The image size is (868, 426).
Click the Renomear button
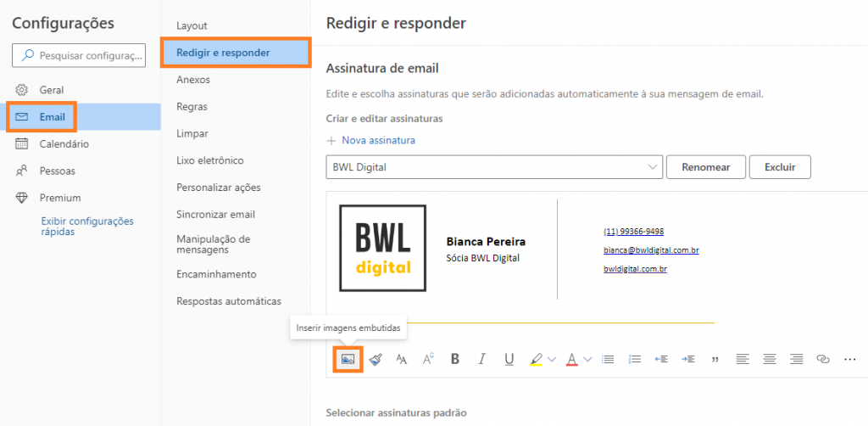pyautogui.click(x=706, y=166)
